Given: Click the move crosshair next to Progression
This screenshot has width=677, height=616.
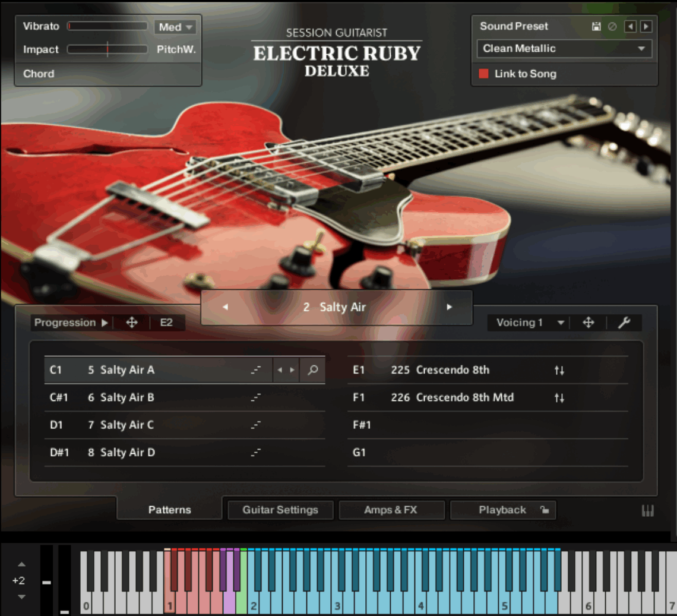Looking at the screenshot, I should [x=131, y=323].
